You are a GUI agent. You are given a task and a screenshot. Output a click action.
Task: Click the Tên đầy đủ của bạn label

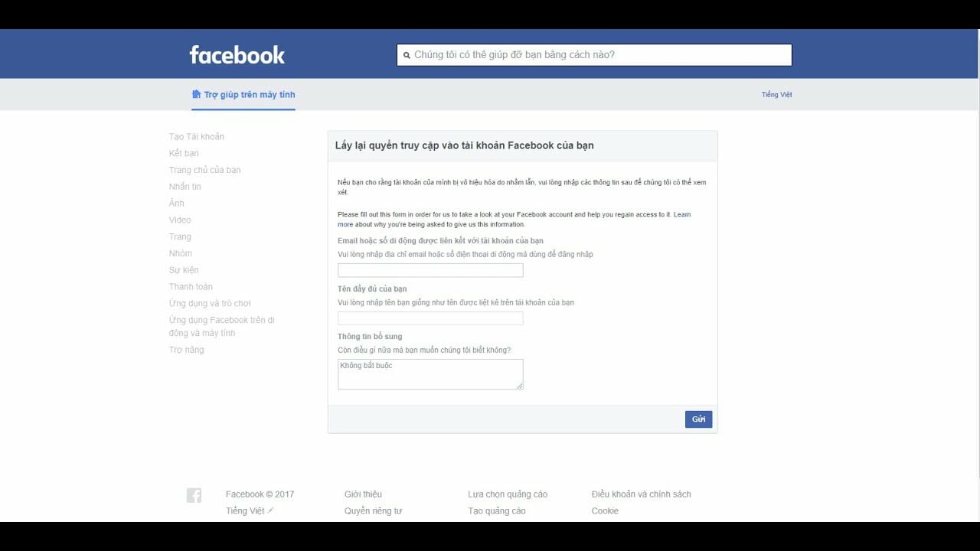pyautogui.click(x=372, y=289)
